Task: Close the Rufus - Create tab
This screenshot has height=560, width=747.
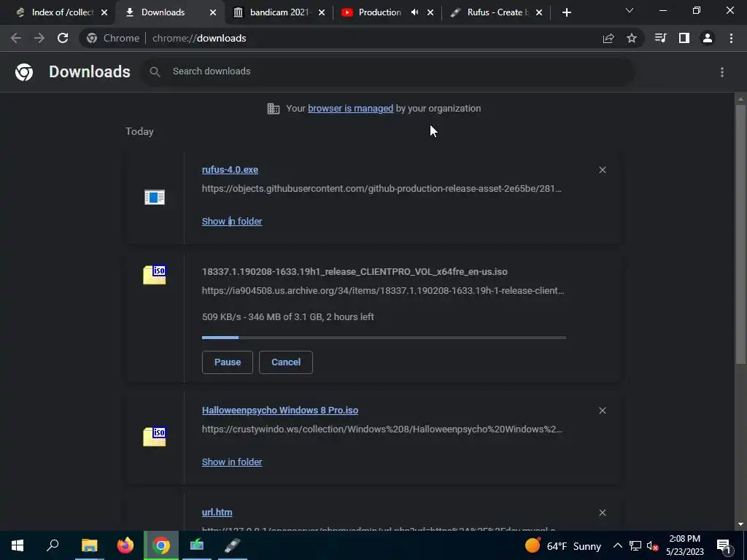Action: click(x=539, y=12)
